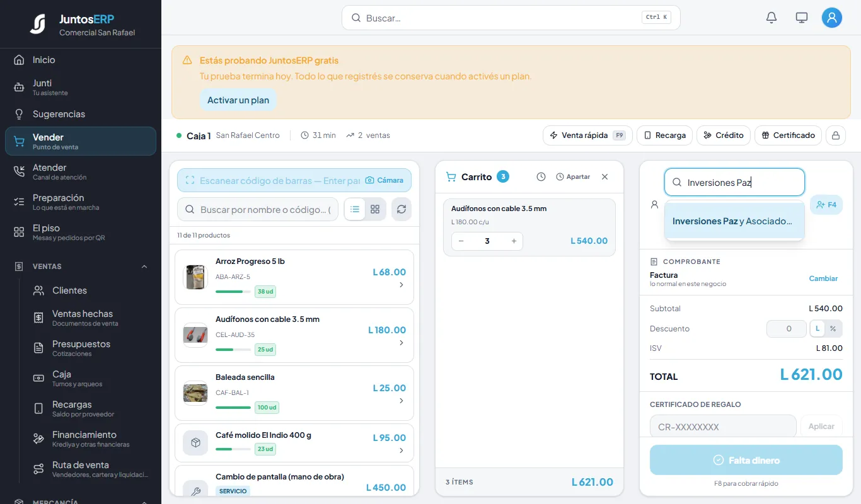Image resolution: width=861 pixels, height=504 pixels.
Task: Open the user profile avatar
Action: (832, 18)
